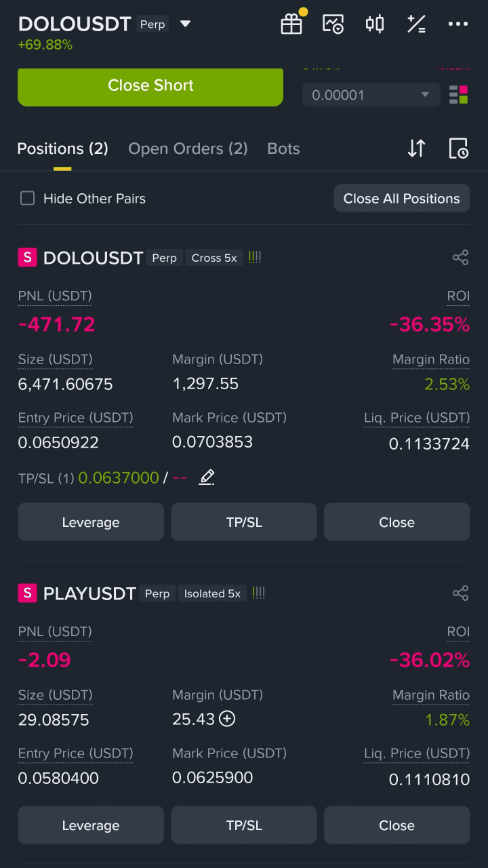Click the Close All Positions button
The image size is (488, 868).
402,198
